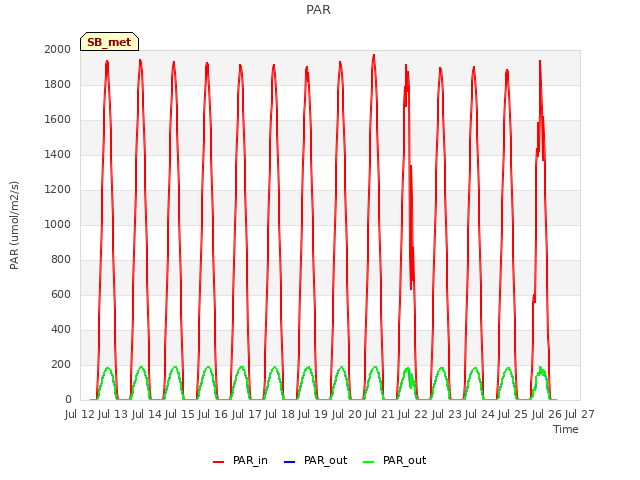Screen dimensions: 640x480
Task: Click the 1600 y-axis tick label
Action: (x=58, y=120)
